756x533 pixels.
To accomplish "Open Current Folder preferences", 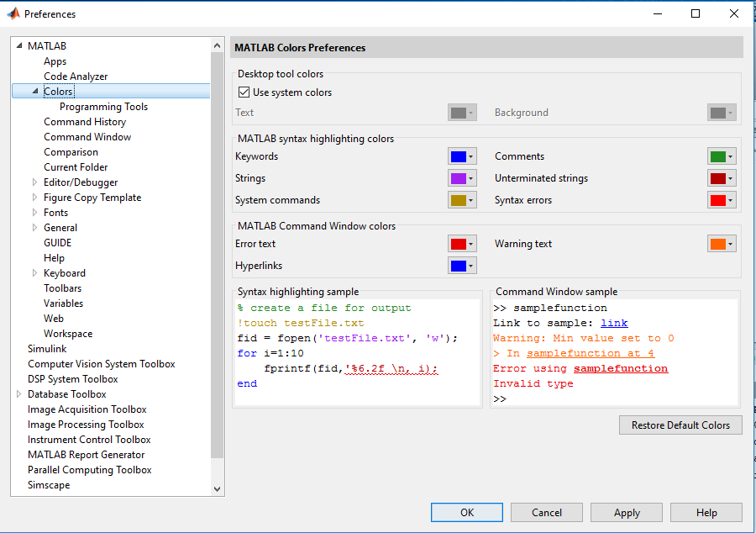I will pyautogui.click(x=76, y=167).
